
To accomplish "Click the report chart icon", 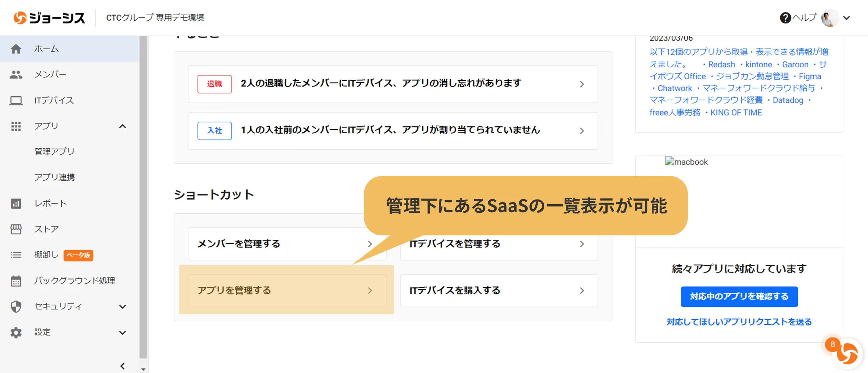I will pos(16,204).
